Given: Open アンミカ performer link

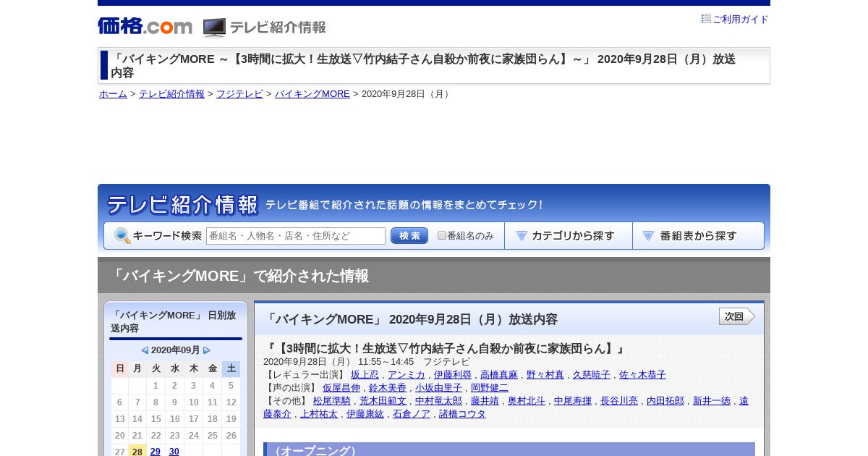Looking at the screenshot, I should (x=407, y=375).
